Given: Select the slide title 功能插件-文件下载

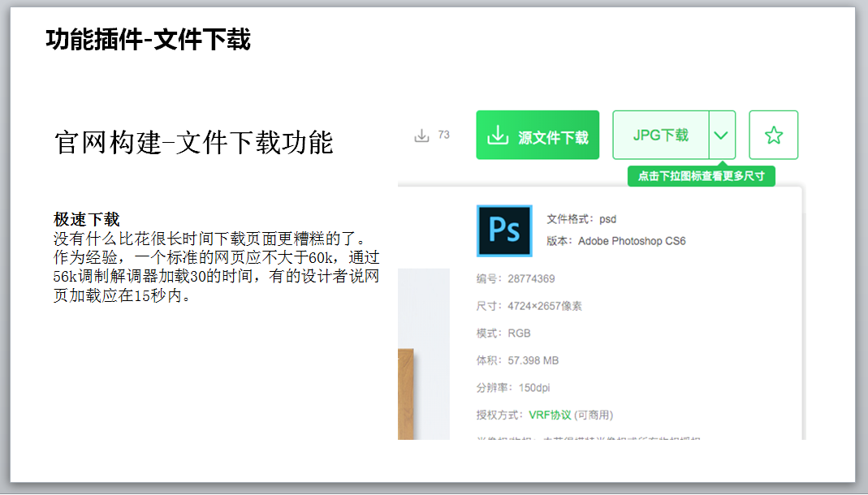Looking at the screenshot, I should click(148, 39).
